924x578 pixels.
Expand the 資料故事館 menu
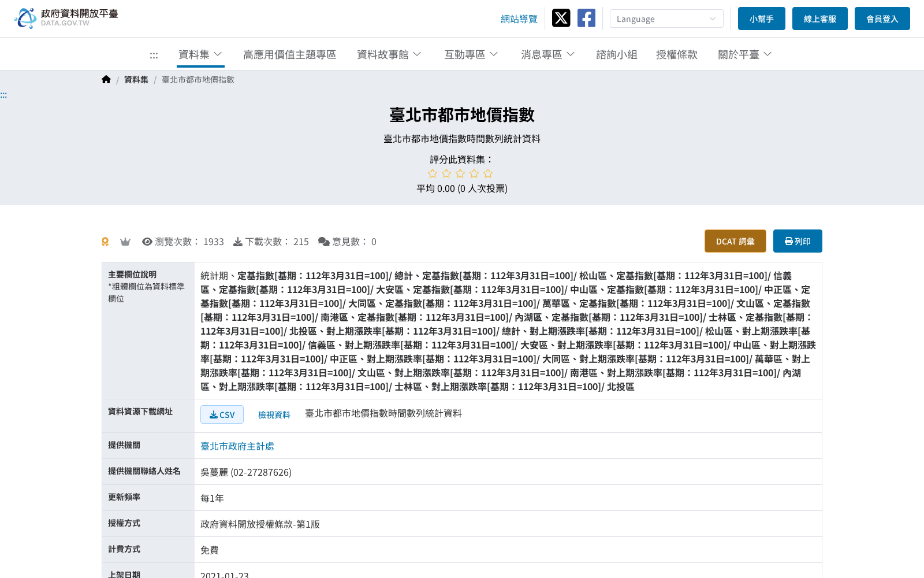point(389,54)
